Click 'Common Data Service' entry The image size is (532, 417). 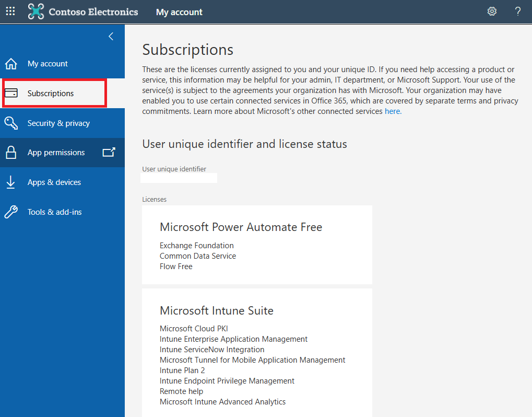[198, 256]
